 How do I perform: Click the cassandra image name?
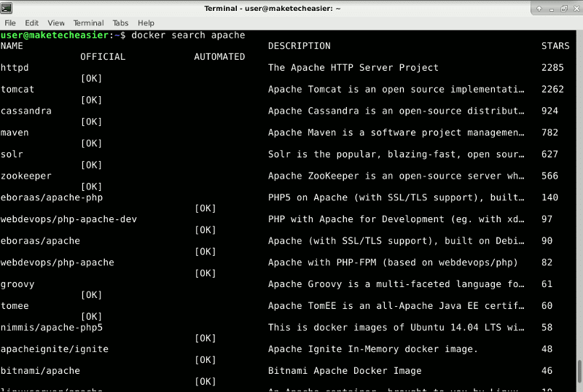click(26, 111)
